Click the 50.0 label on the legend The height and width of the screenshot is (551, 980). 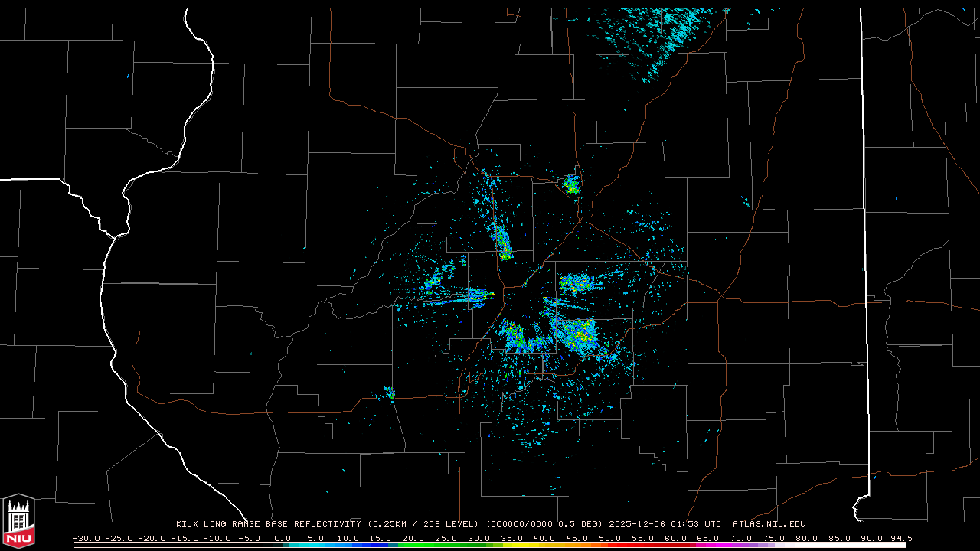tap(609, 538)
